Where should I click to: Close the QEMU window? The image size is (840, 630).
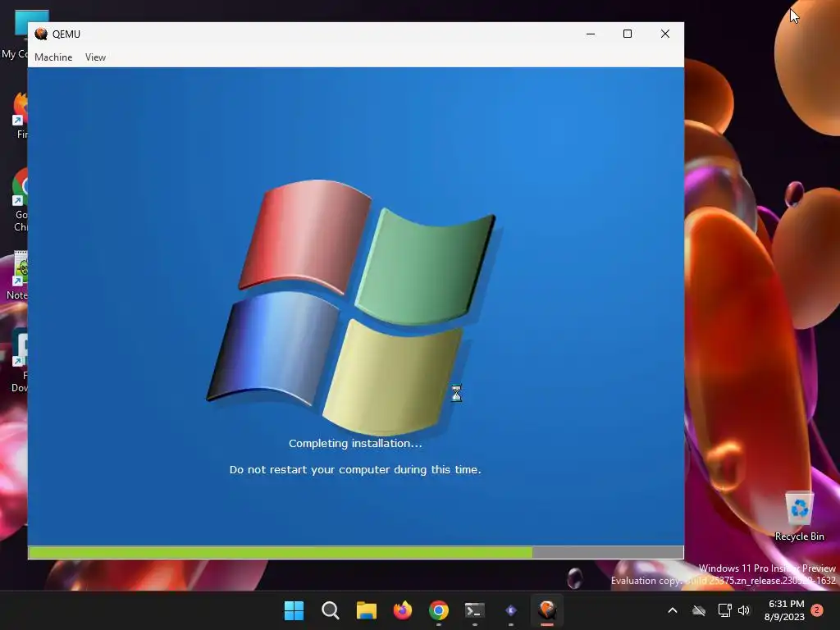[664, 34]
